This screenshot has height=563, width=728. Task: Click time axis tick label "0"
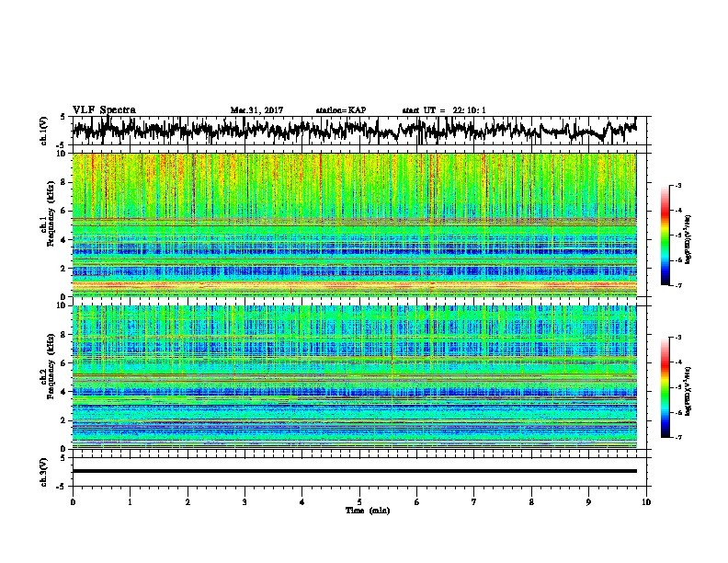[x=73, y=502]
